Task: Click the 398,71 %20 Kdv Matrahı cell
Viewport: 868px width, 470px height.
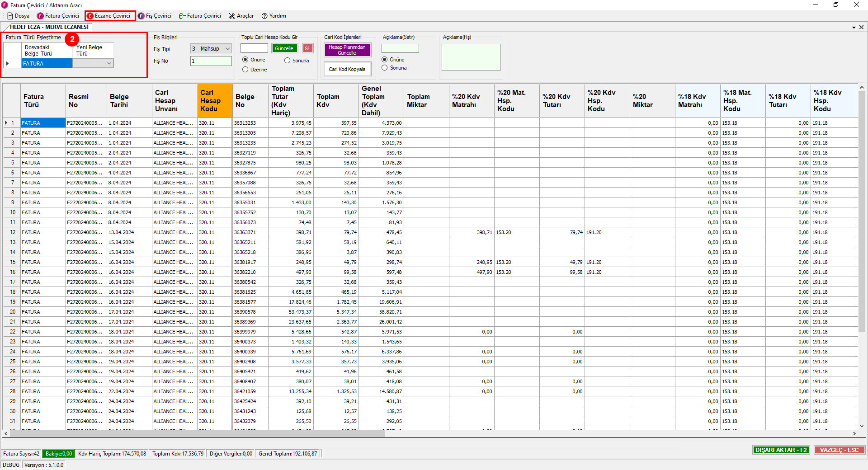Action: coord(472,232)
